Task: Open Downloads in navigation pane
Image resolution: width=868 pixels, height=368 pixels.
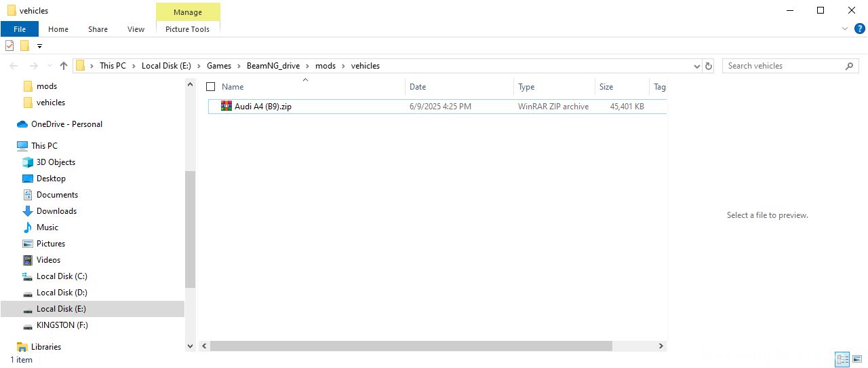Action: click(56, 211)
